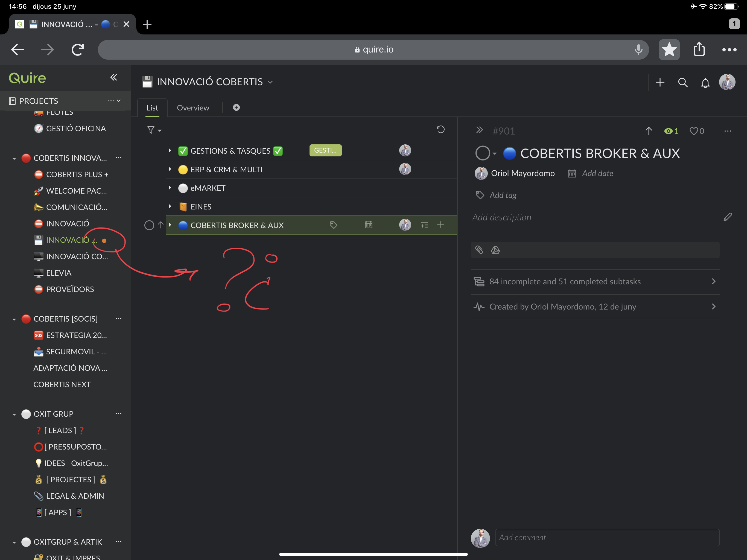Click the GESTI... green tag
This screenshot has height=560, width=747.
point(326,150)
